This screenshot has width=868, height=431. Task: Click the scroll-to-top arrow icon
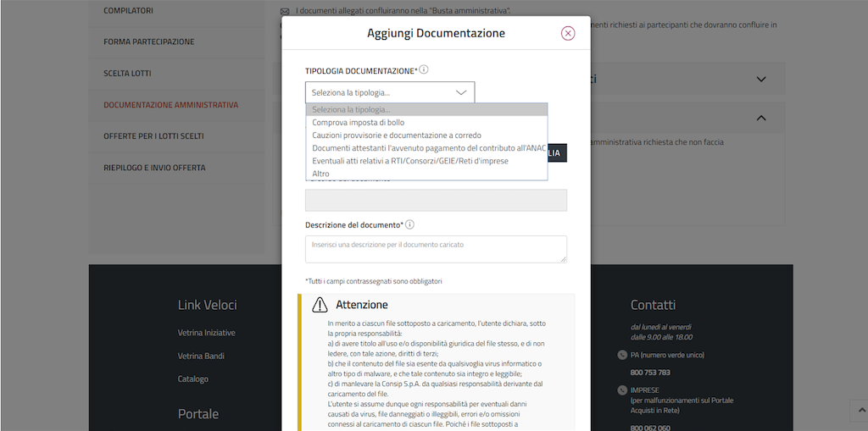pyautogui.click(x=862, y=411)
